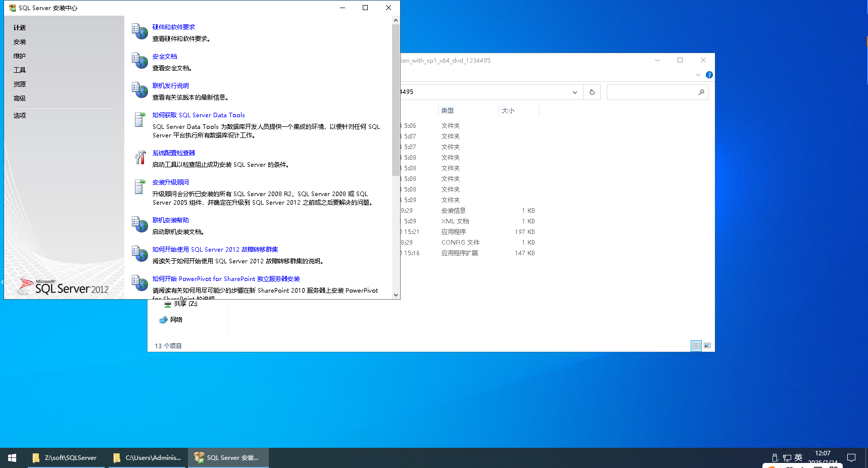Click the refresh button in File Explorer
Viewport: 868px width, 468px height.
pyautogui.click(x=592, y=92)
